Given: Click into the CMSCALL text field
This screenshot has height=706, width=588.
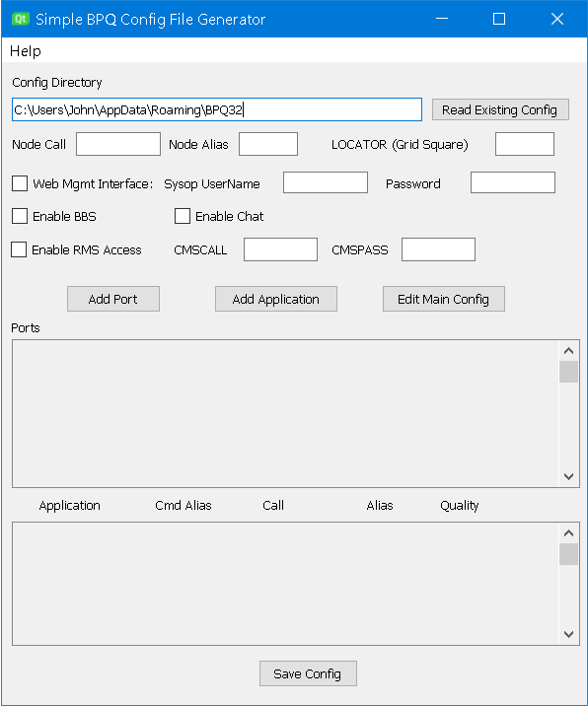Looking at the screenshot, I should point(280,249).
